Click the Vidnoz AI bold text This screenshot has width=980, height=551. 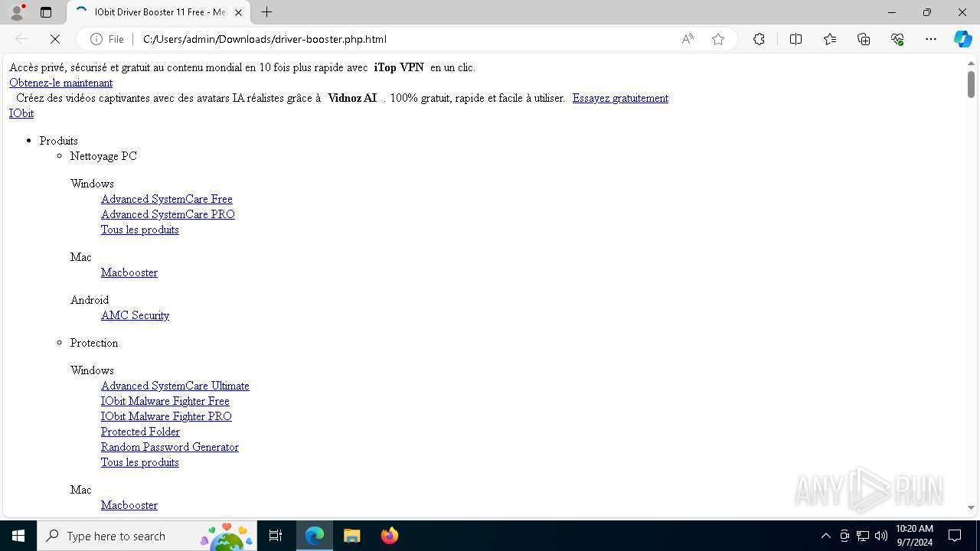pos(352,98)
